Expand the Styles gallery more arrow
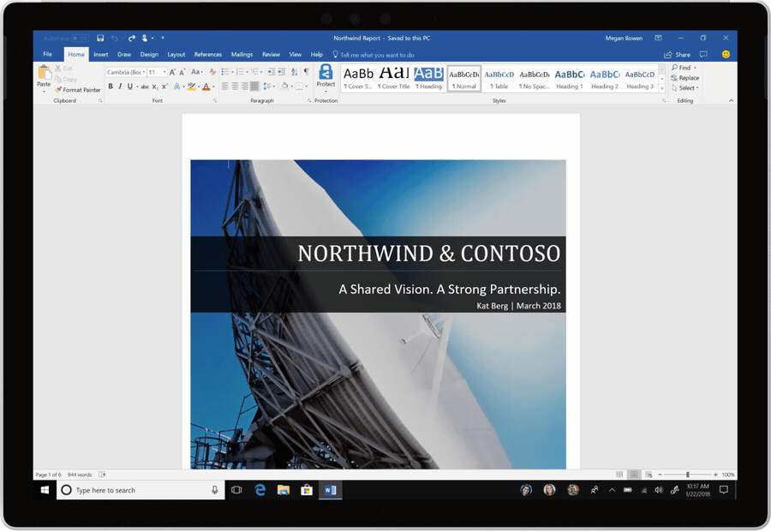771x532 pixels. 662,88
